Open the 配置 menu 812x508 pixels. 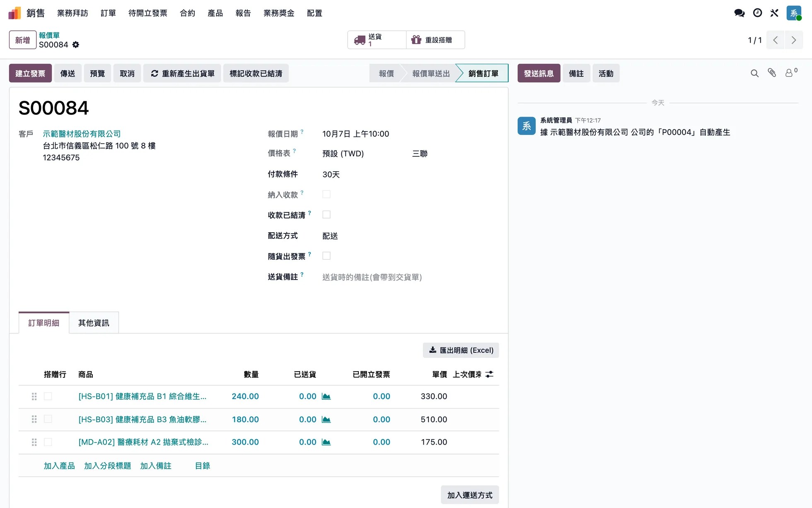pyautogui.click(x=314, y=13)
